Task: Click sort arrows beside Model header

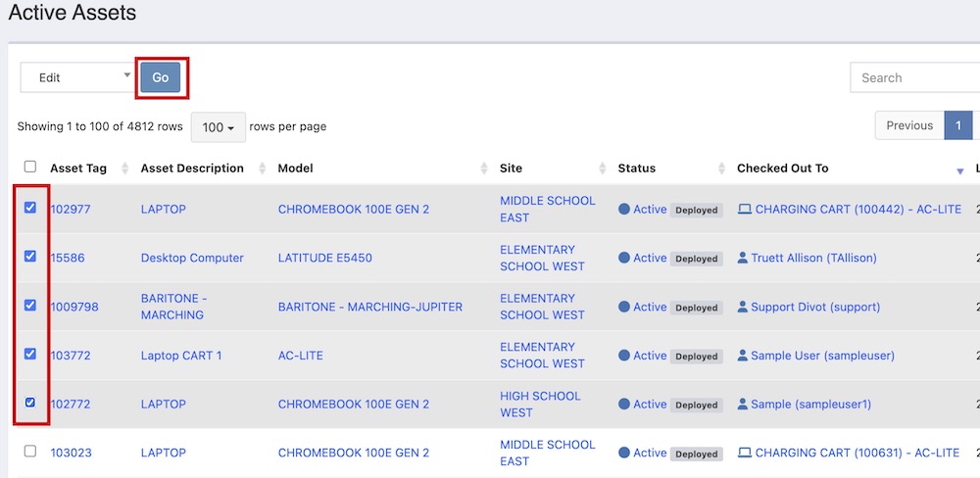Action: [484, 168]
